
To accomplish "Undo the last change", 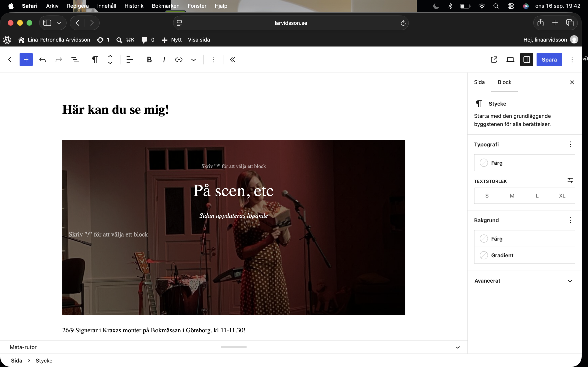I will (42, 59).
